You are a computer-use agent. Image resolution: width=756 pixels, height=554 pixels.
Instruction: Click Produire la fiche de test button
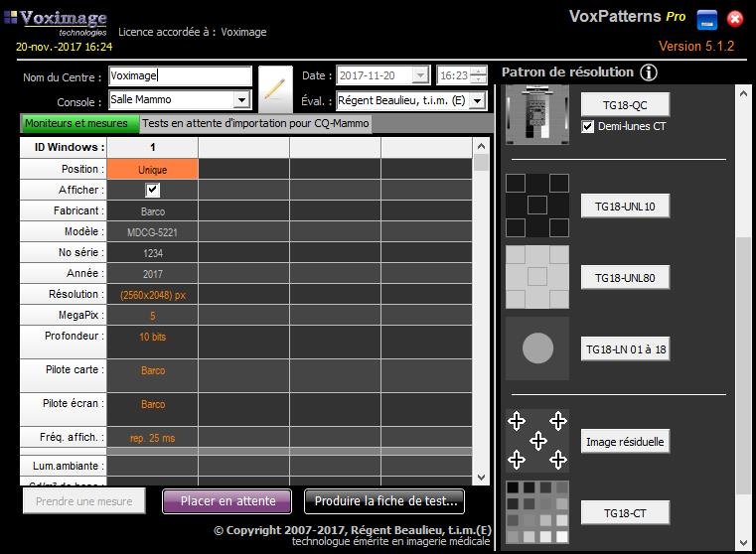[384, 501]
